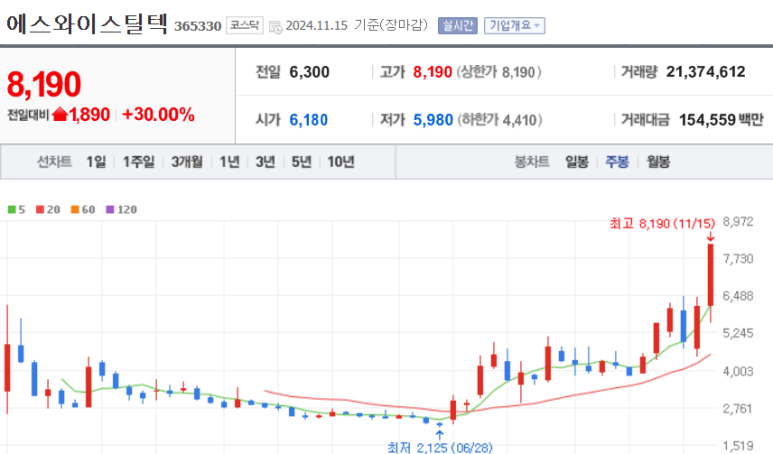The image size is (773, 454).
Task: Click the 거래량 value 21,374,612
Action: click(x=705, y=72)
